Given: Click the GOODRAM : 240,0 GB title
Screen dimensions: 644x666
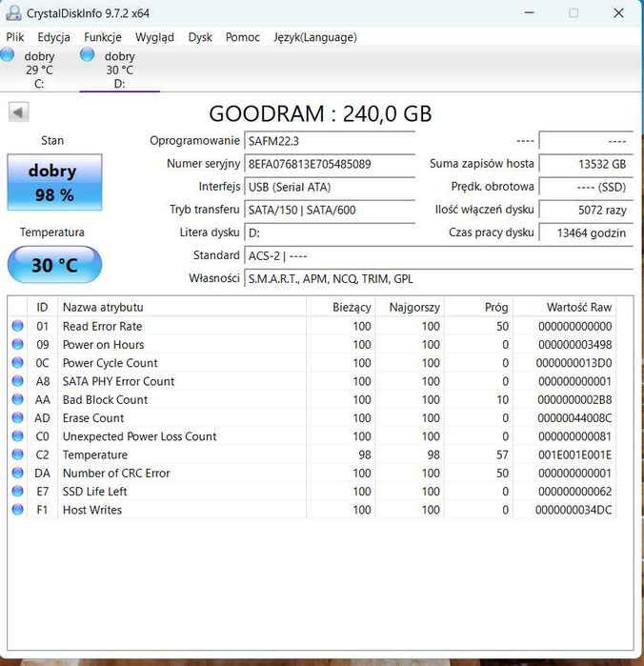Looking at the screenshot, I should point(320,113).
